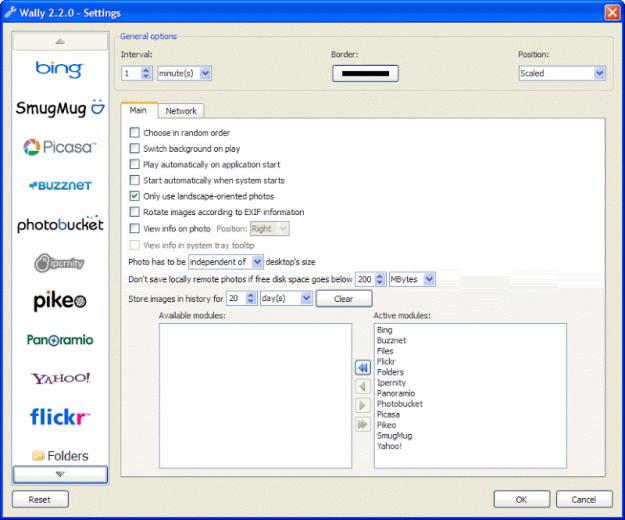Click the move-all-left double arrow button
This screenshot has height=520, width=625.
pos(362,367)
